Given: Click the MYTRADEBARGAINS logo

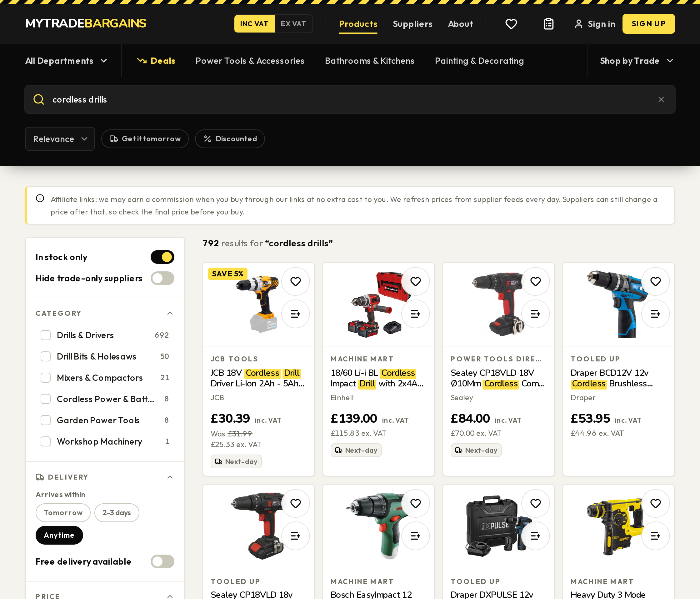Looking at the screenshot, I should click(86, 23).
